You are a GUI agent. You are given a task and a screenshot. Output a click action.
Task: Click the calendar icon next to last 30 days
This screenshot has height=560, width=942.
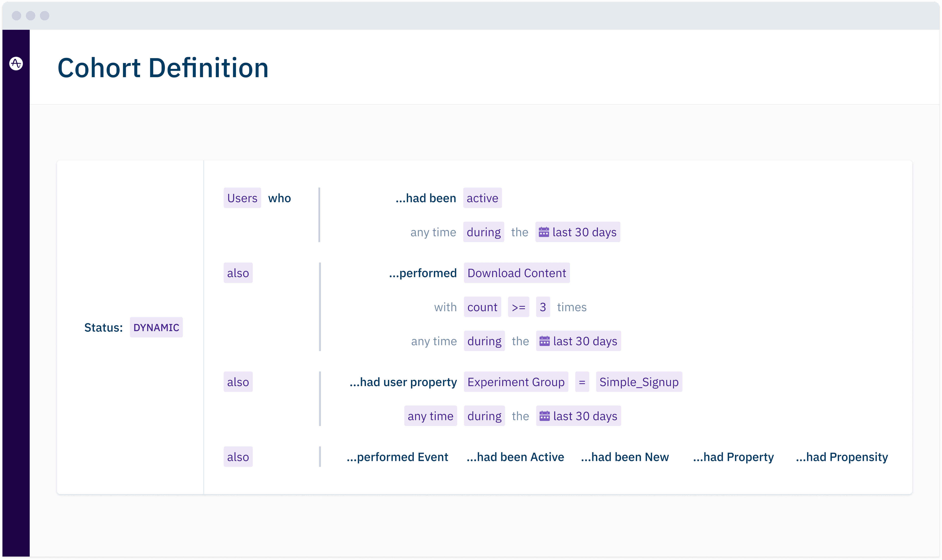pos(545,232)
